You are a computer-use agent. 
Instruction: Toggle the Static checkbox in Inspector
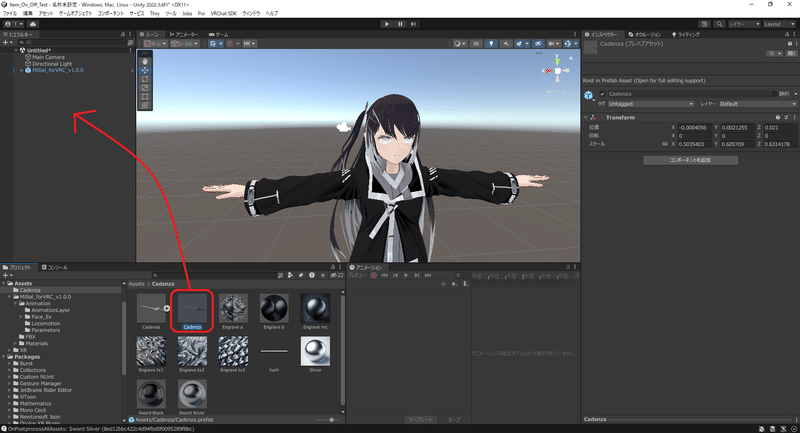pyautogui.click(x=775, y=94)
